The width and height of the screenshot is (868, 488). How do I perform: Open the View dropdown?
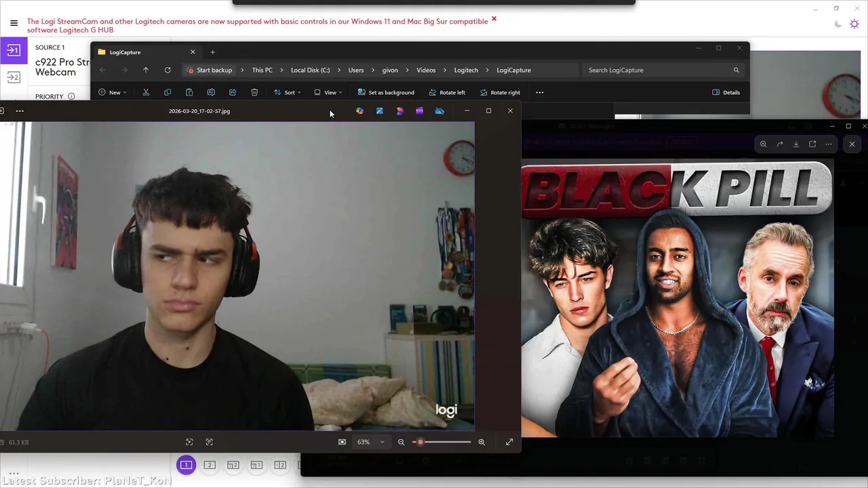point(328,92)
